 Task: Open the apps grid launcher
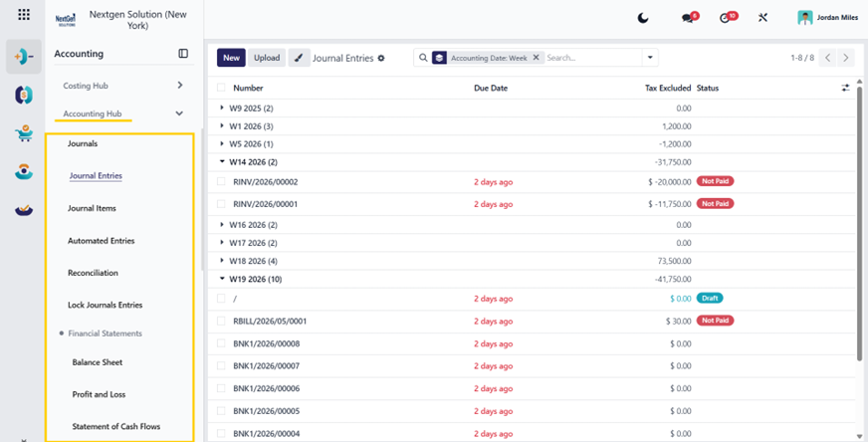point(24,14)
